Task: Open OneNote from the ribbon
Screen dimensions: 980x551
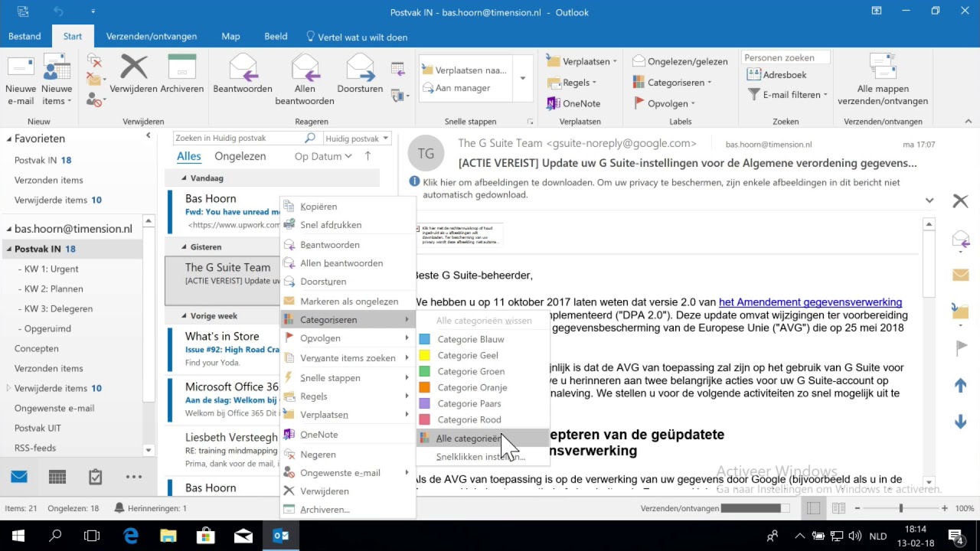Action: click(x=574, y=103)
